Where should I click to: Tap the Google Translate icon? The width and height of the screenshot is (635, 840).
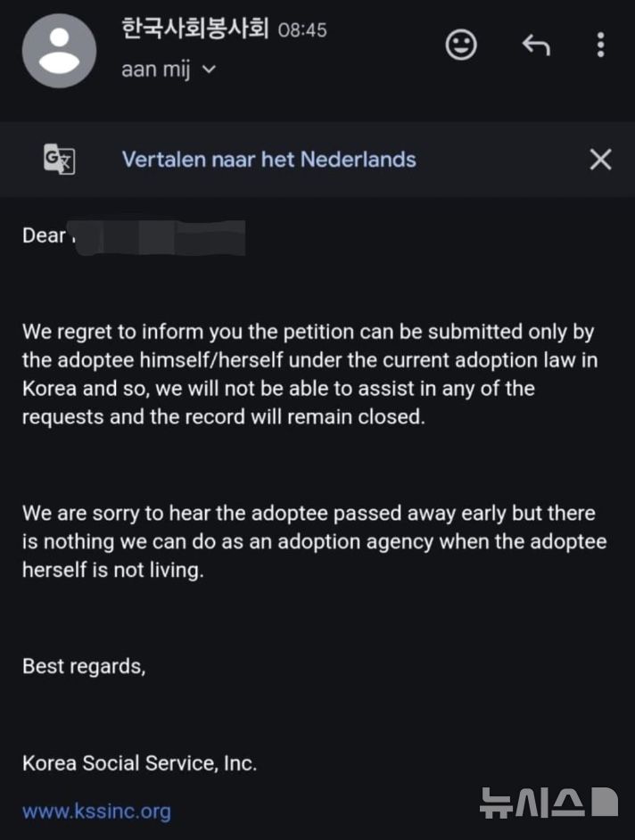(x=59, y=159)
